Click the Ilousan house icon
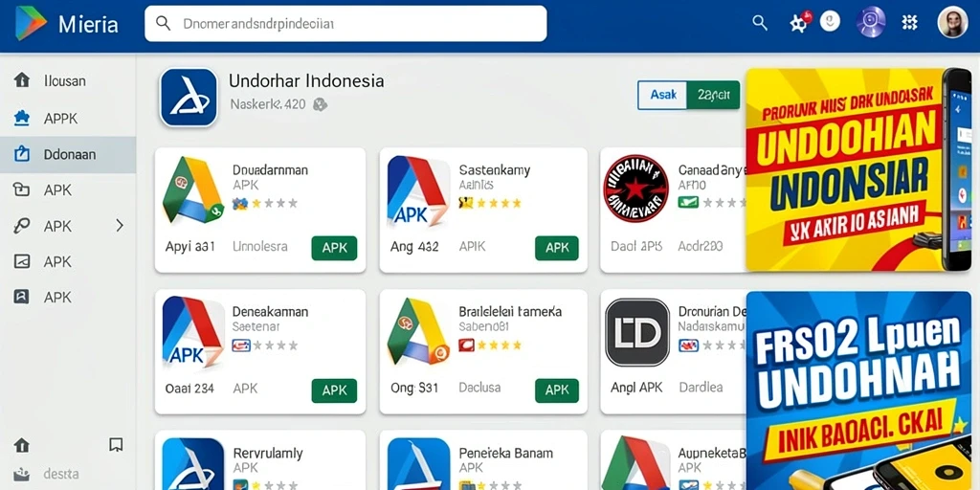 pos(21,80)
